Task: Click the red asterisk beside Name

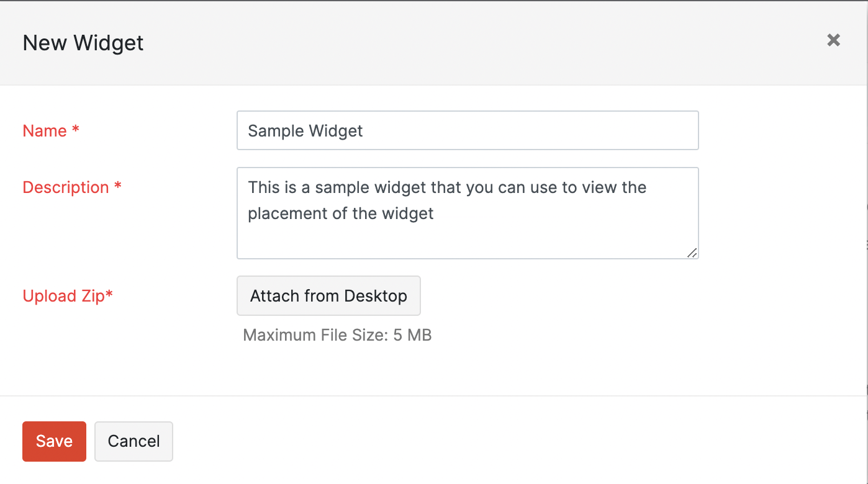Action: tap(76, 130)
